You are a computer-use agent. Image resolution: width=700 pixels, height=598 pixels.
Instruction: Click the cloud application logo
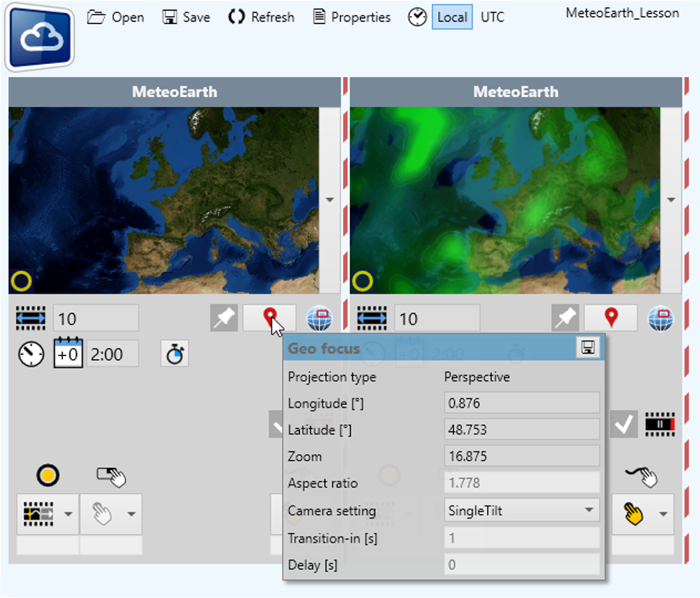(40, 36)
